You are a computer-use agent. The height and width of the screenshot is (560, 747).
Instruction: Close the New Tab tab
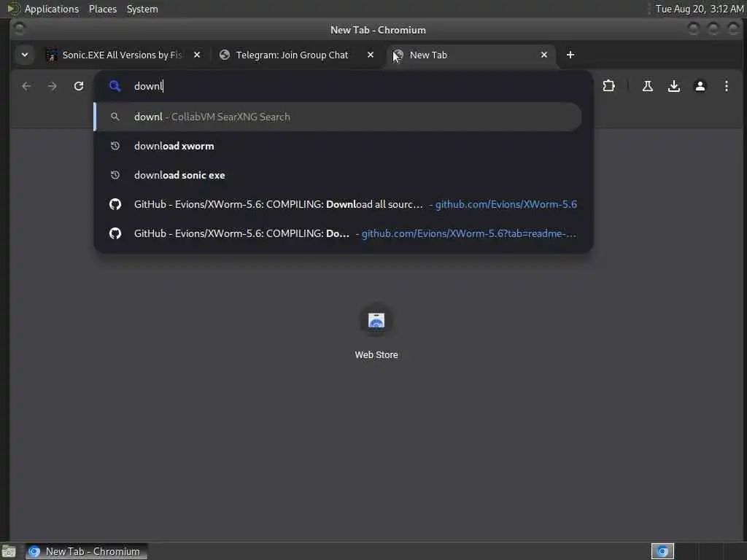coord(544,55)
